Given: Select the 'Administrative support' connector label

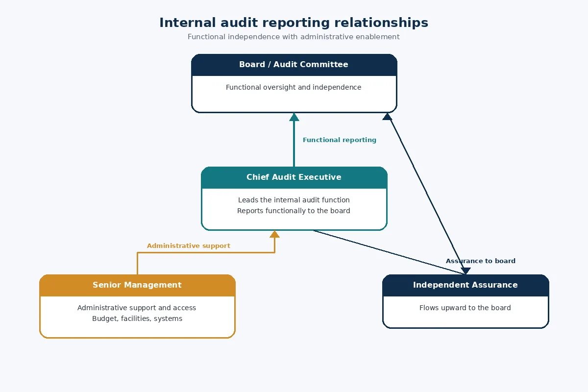Looking at the screenshot, I should 189,246.
